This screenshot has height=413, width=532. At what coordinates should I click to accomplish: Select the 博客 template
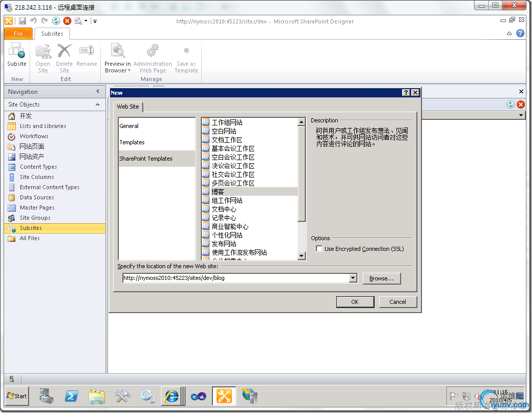pos(250,192)
